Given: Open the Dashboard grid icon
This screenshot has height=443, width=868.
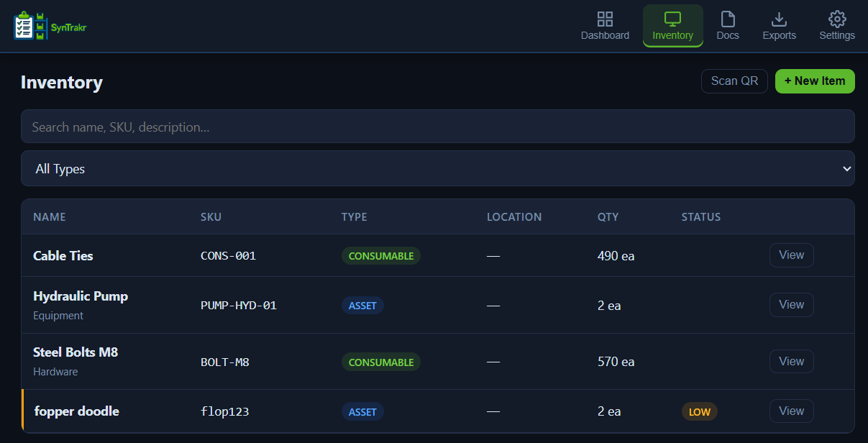Looking at the screenshot, I should (x=605, y=19).
